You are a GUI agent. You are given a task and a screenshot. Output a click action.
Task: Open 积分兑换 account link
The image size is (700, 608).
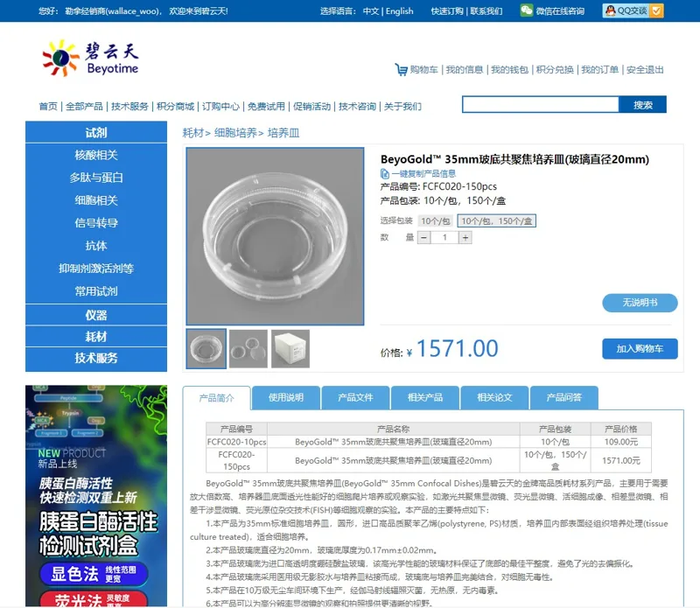click(x=555, y=70)
